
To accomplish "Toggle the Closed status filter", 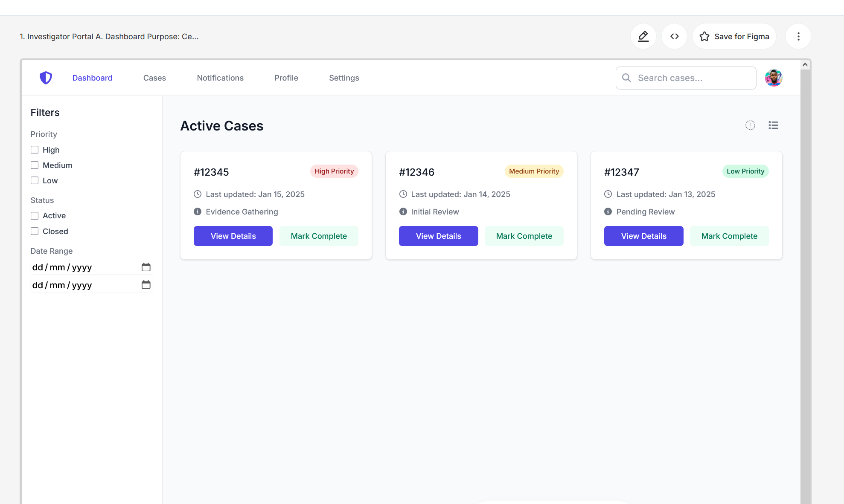I will (35, 231).
